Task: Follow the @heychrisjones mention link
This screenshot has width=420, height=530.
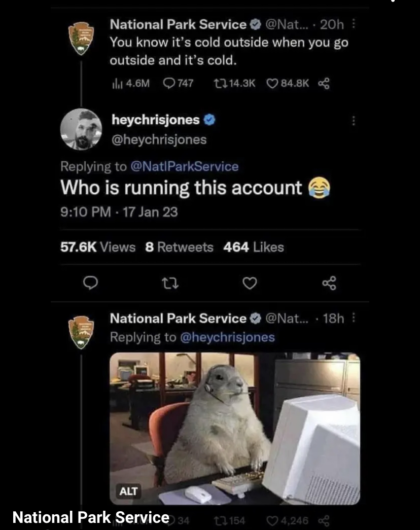Action: point(227,337)
